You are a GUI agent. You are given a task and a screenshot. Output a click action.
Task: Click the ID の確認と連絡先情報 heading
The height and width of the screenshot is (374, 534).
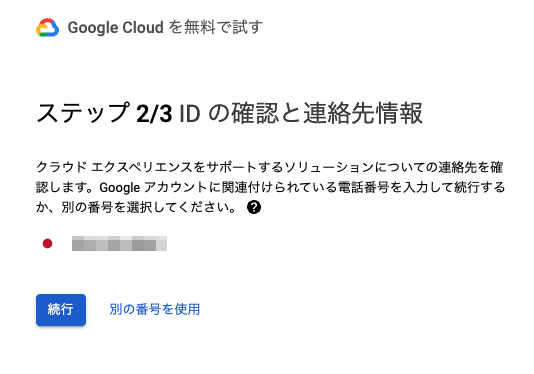[x=301, y=113]
